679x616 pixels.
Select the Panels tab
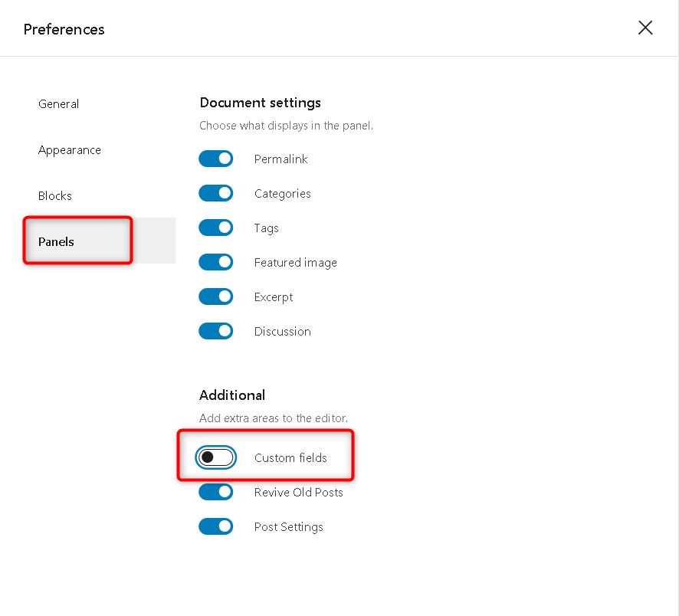click(57, 242)
